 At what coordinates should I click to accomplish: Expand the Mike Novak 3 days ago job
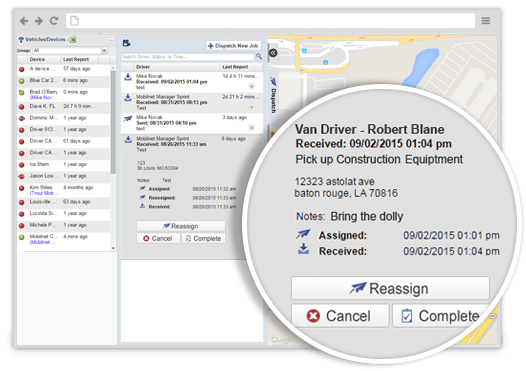(252, 127)
